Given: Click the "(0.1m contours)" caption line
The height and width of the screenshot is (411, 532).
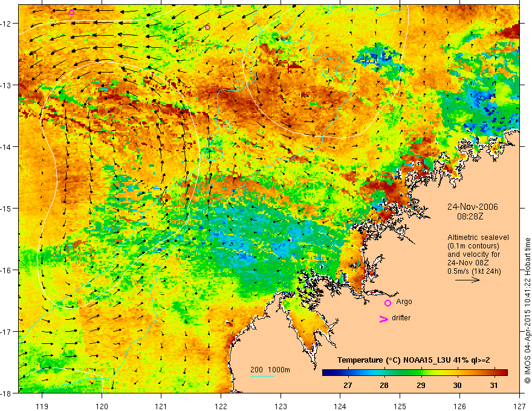Looking at the screenshot, I should point(473,246).
